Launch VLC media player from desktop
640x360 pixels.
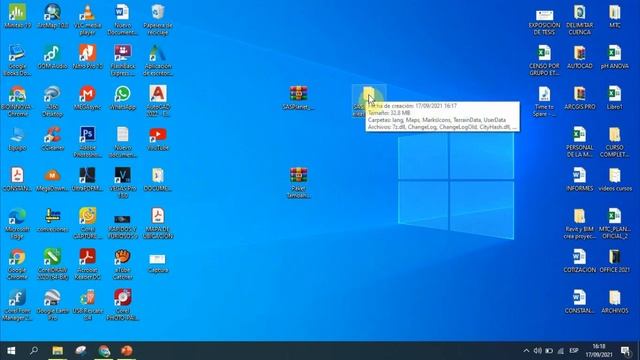pyautogui.click(x=87, y=20)
